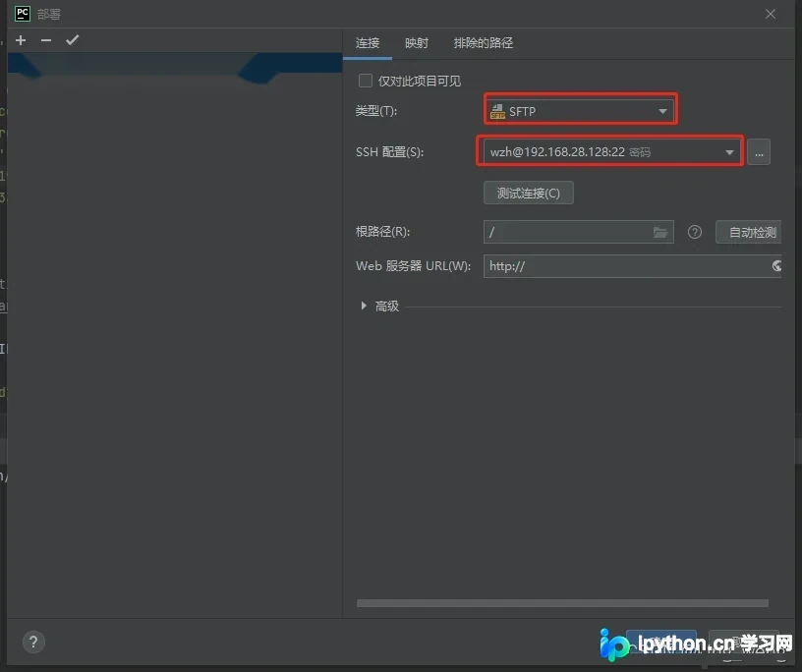Open URL in browser globe icon
This screenshot has width=802, height=672.
[x=776, y=266]
